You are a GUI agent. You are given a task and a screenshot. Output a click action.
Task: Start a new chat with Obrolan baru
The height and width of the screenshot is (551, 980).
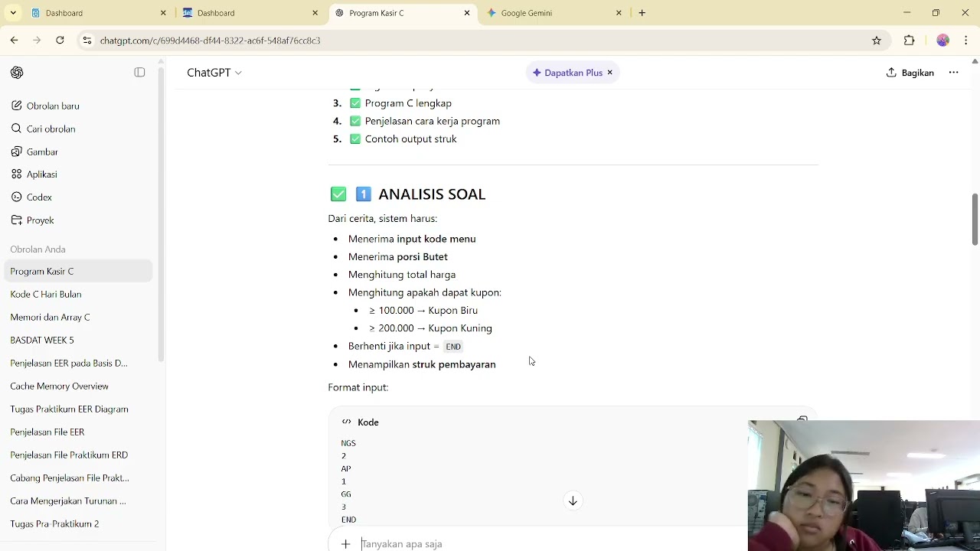coord(45,106)
